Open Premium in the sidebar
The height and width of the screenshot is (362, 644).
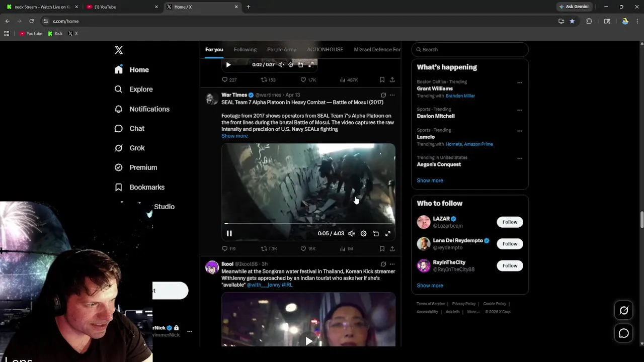[136, 167]
